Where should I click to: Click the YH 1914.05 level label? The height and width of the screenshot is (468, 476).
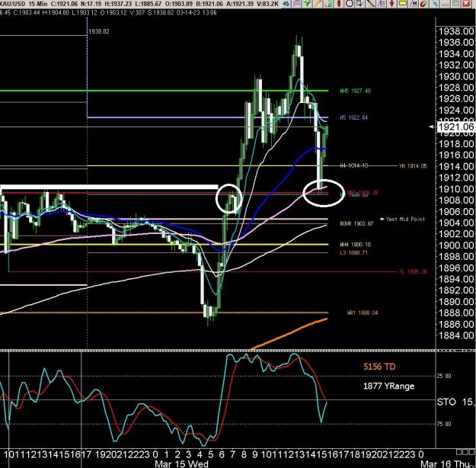(x=413, y=166)
